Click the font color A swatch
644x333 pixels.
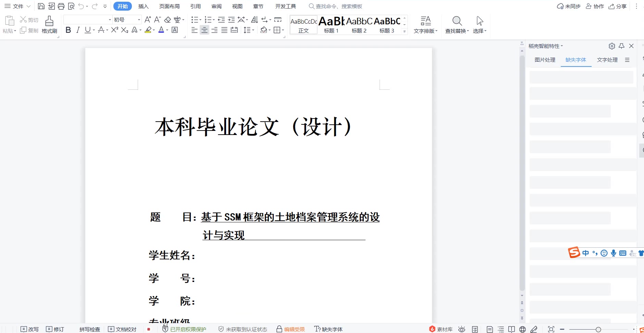point(161,30)
